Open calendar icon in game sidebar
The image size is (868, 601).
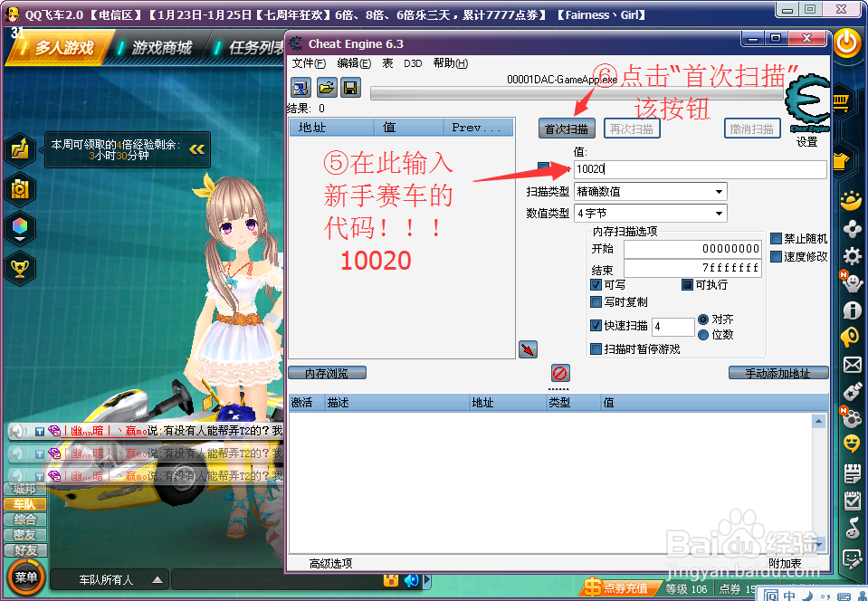click(852, 473)
